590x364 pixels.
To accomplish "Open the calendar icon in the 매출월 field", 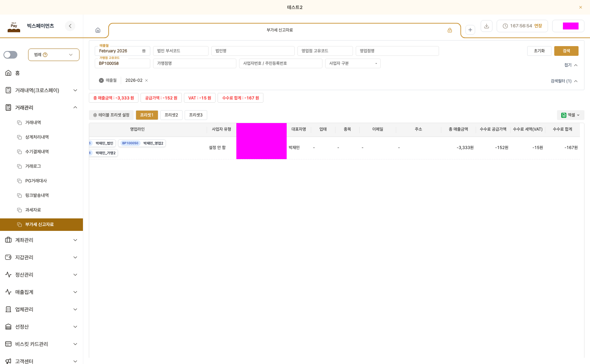I will (x=144, y=51).
